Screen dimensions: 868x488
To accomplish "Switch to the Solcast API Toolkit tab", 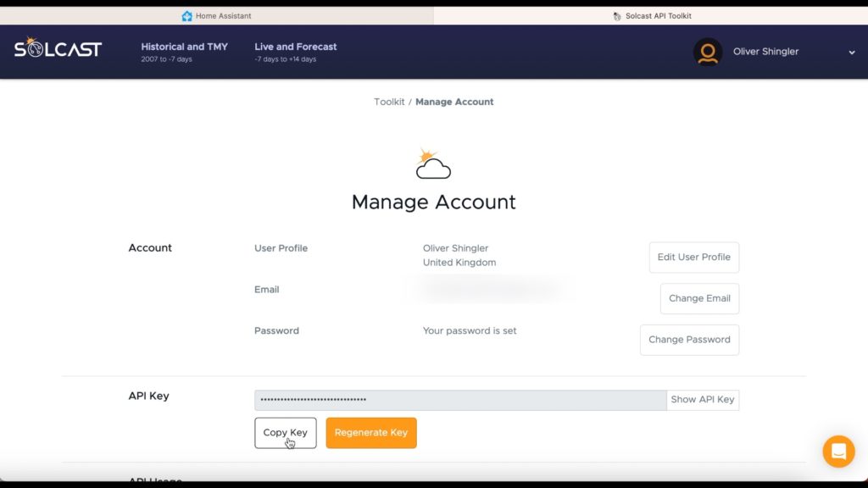I will click(x=651, y=16).
